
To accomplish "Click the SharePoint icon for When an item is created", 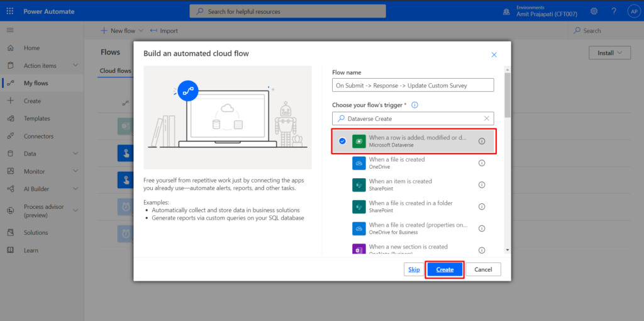I will tap(359, 185).
